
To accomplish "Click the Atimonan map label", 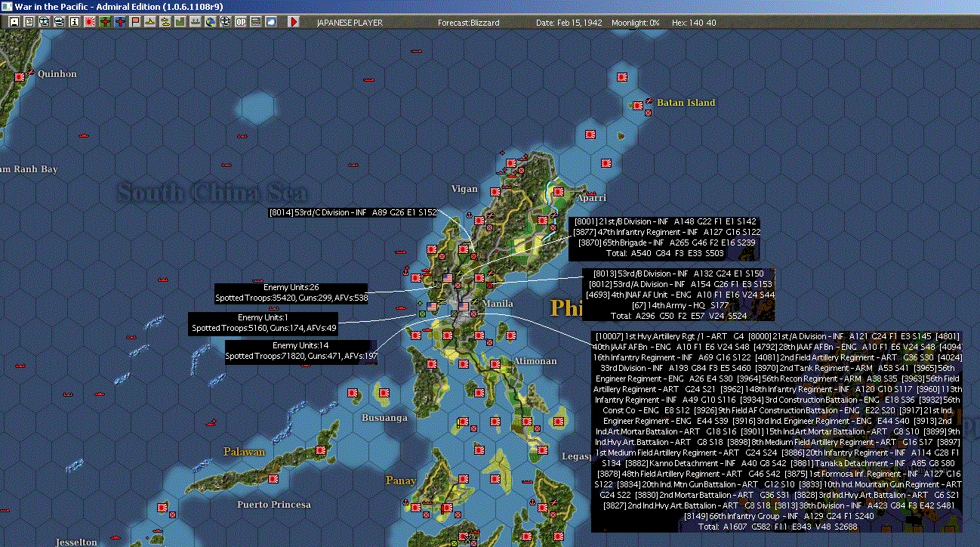I will point(535,362).
